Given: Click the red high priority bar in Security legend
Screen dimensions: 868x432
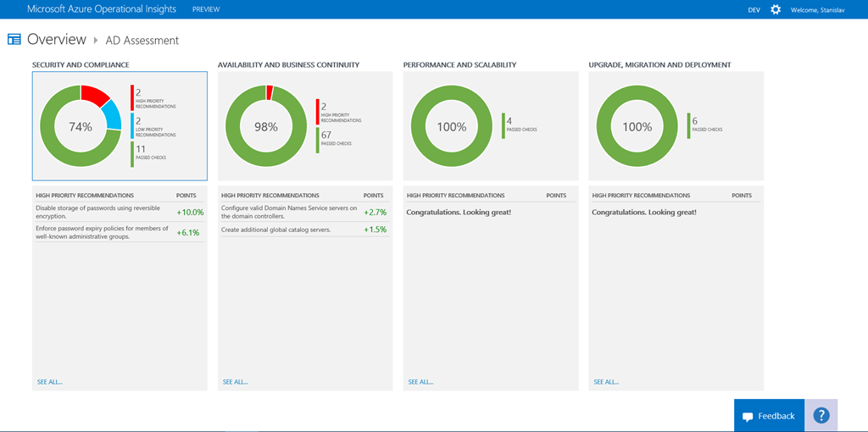Looking at the screenshot, I should 131,97.
